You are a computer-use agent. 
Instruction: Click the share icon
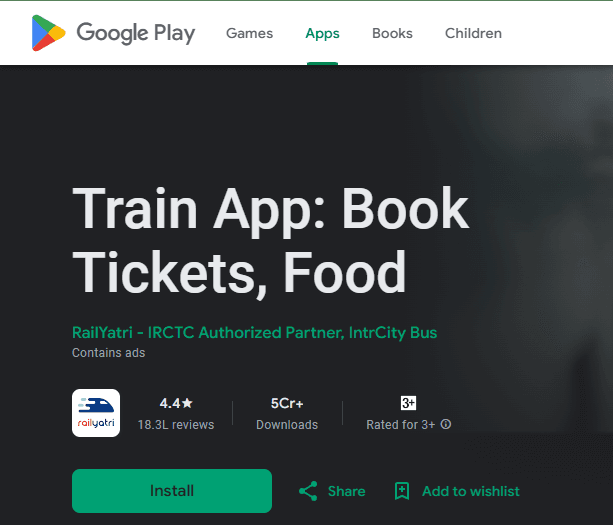click(308, 491)
